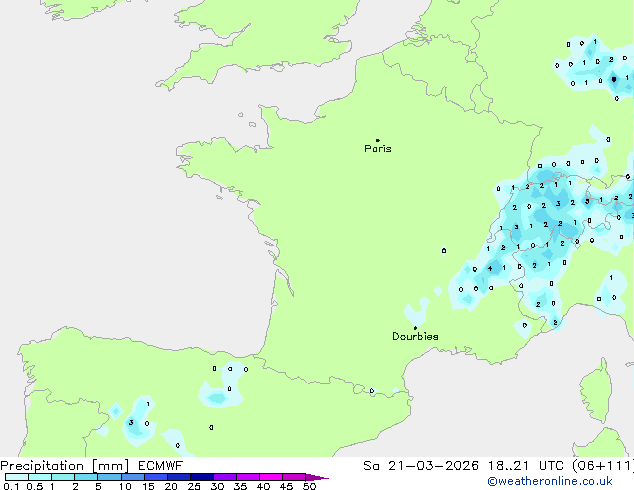This screenshot has width=634, height=490.
Task: Pick the dark navy 25 mm legend swatch
Action: (202, 478)
